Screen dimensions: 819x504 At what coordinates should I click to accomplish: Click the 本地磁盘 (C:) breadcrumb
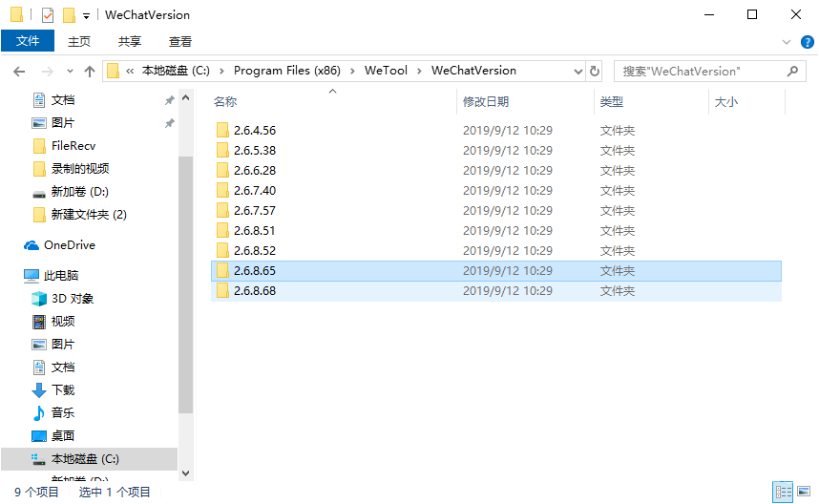(176, 71)
